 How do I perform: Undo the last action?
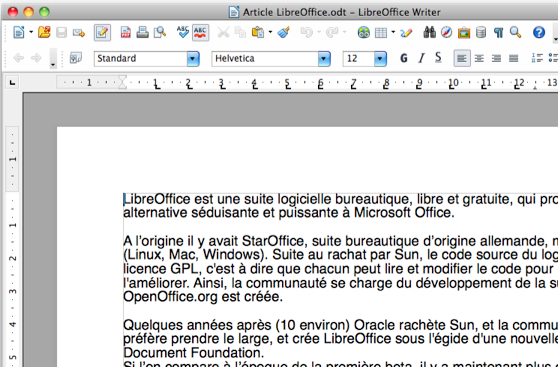coord(307,33)
